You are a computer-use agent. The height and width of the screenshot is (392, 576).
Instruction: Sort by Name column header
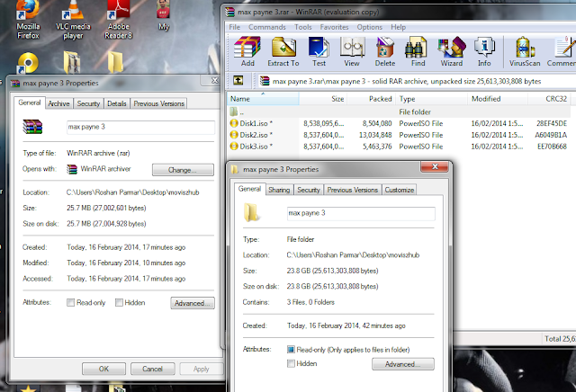(263, 99)
